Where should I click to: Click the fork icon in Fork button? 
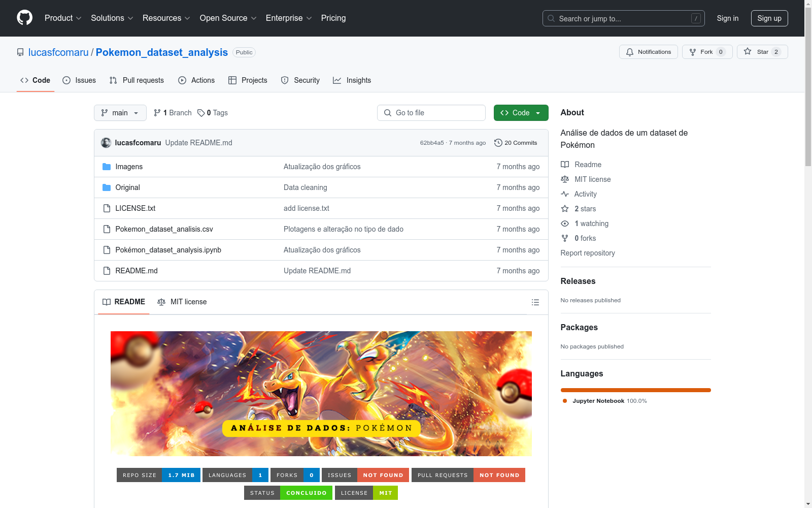pyautogui.click(x=693, y=52)
